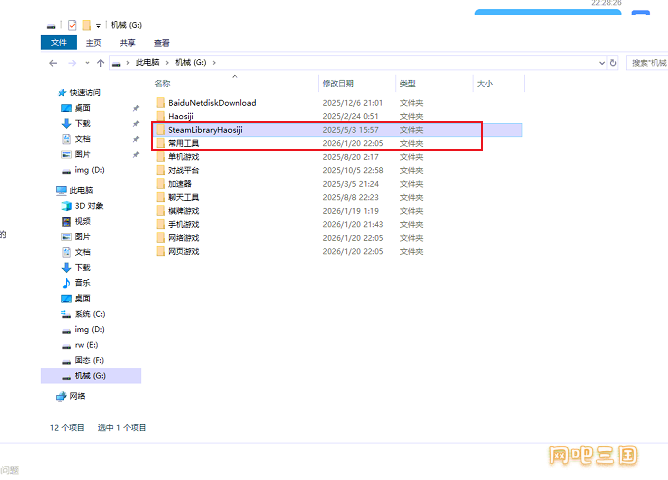Open the 视频 folder in sidebar
The width and height of the screenshot is (668, 480).
click(82, 221)
